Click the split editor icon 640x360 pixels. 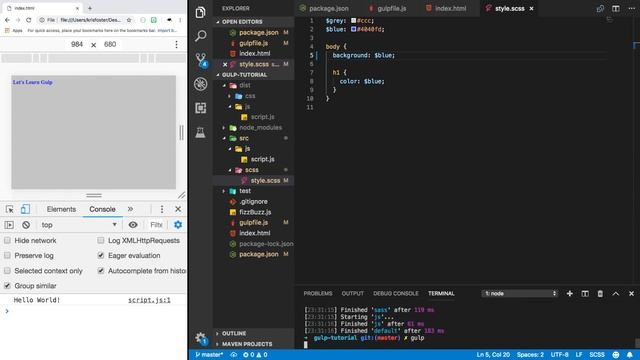point(616,9)
